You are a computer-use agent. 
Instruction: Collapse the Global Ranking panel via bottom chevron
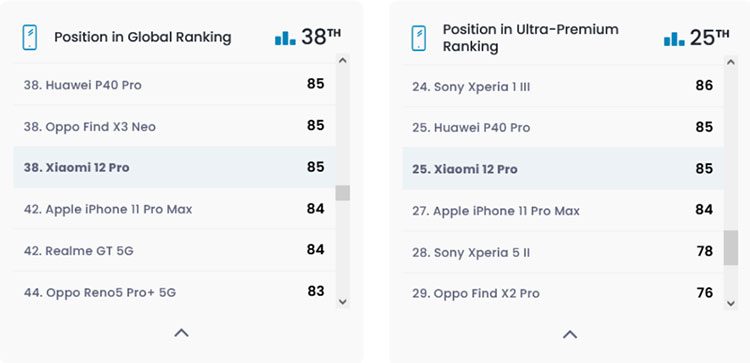pyautogui.click(x=181, y=332)
